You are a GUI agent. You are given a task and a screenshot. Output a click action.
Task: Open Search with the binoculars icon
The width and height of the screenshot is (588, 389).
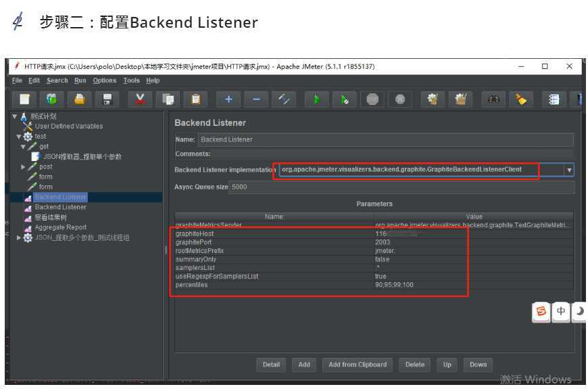click(493, 99)
